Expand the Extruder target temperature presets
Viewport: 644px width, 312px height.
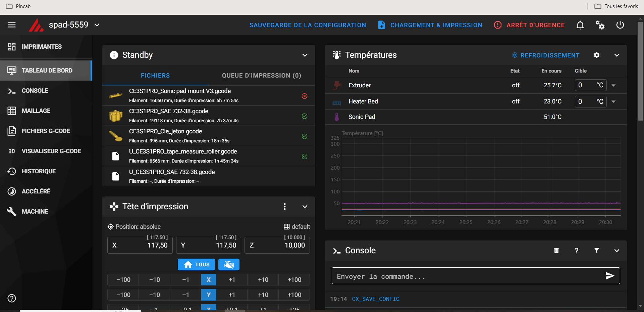tap(613, 85)
